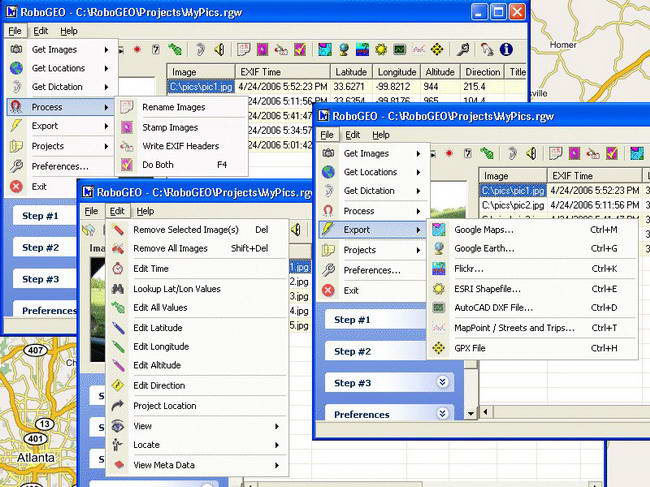Click Stamp Images toolbar icon in top-left window
The image size is (650, 487).
tap(262, 50)
